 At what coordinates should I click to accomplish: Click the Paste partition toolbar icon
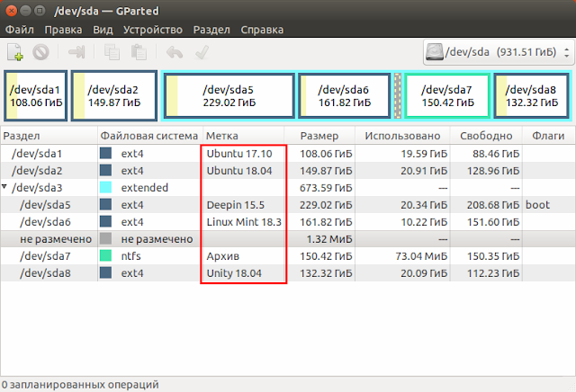(x=139, y=52)
